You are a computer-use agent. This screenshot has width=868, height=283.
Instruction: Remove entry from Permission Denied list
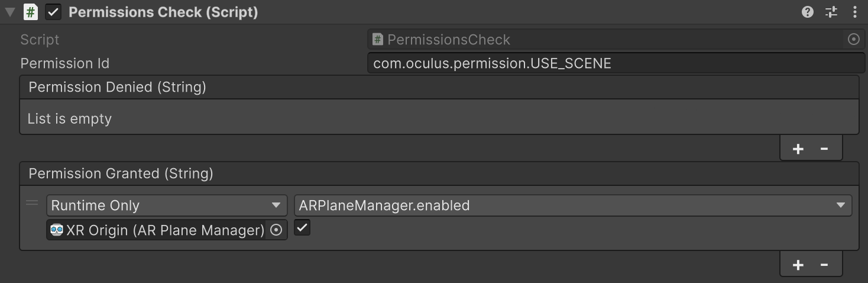coord(824,149)
